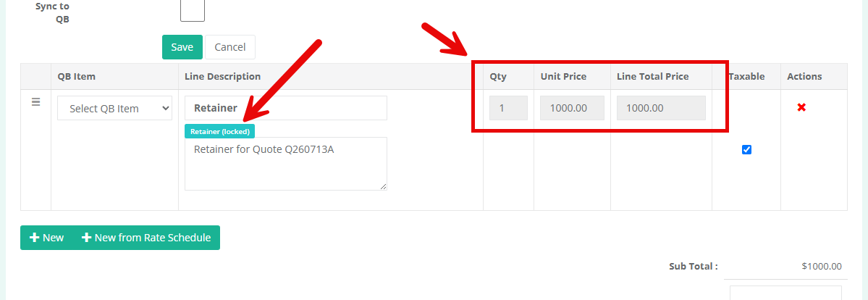The height and width of the screenshot is (300, 868).
Task: Grab the row reorder handle icon
Action: pyautogui.click(x=35, y=102)
